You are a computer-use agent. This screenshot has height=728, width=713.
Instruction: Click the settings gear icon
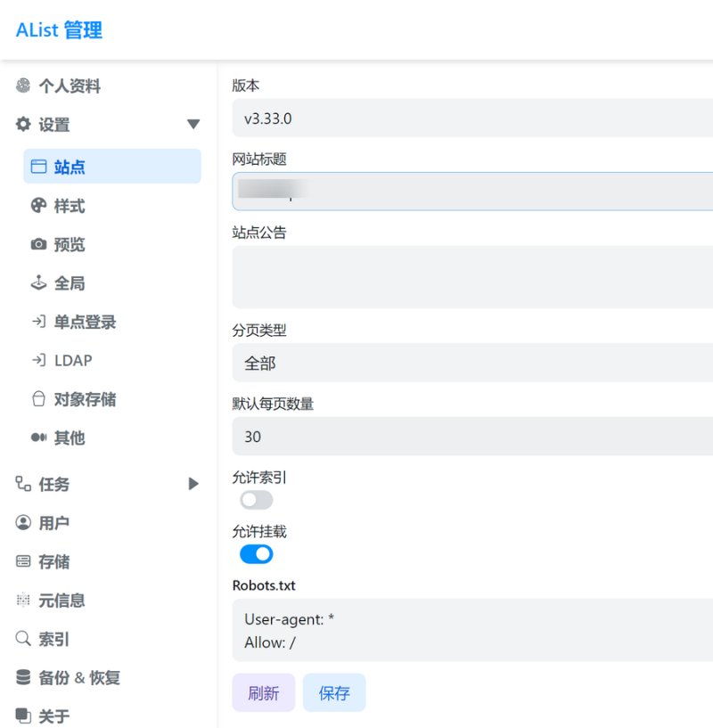[x=23, y=124]
